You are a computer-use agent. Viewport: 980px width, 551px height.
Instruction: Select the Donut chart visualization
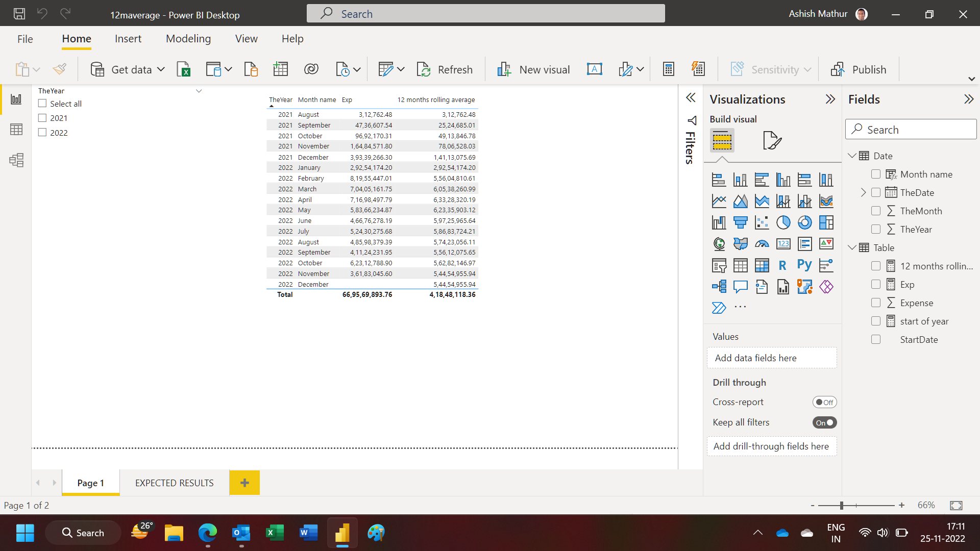tap(805, 222)
